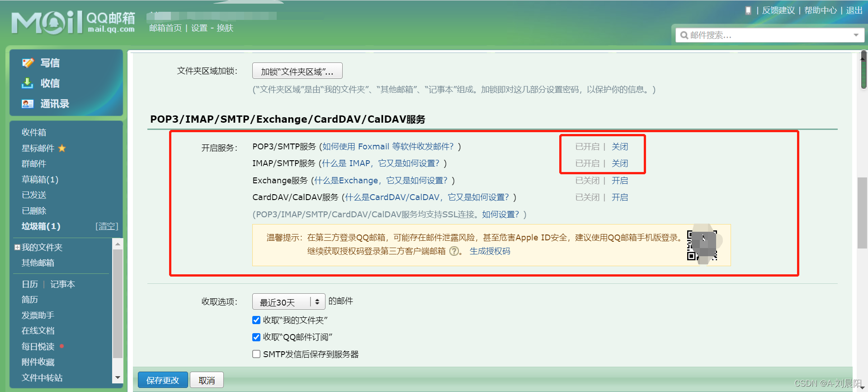Screen dimensions: 868x392
Task: Open the 草稿箱(1) folder
Action: pos(40,179)
